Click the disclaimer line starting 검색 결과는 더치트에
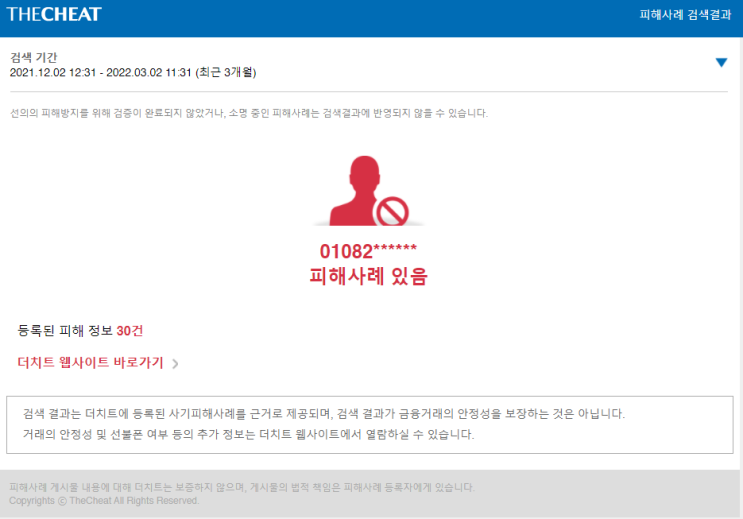Screen dimensions: 743x519 (x=324, y=414)
